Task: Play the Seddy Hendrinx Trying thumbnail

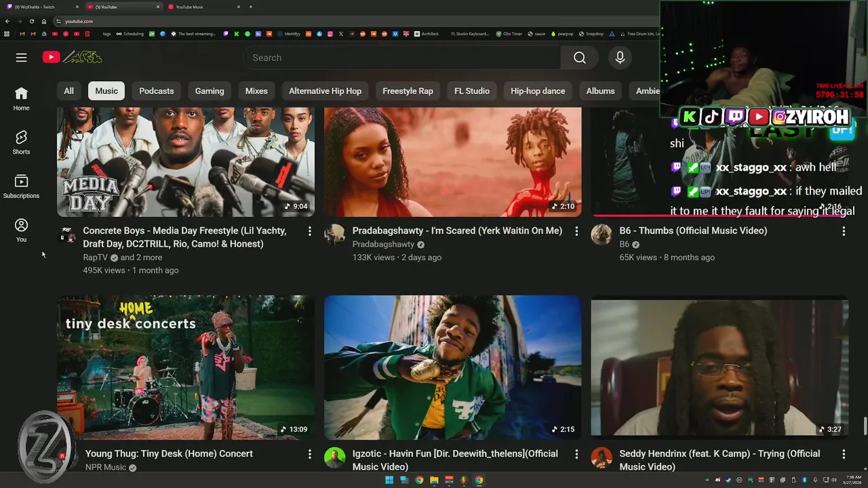Action: (719, 367)
